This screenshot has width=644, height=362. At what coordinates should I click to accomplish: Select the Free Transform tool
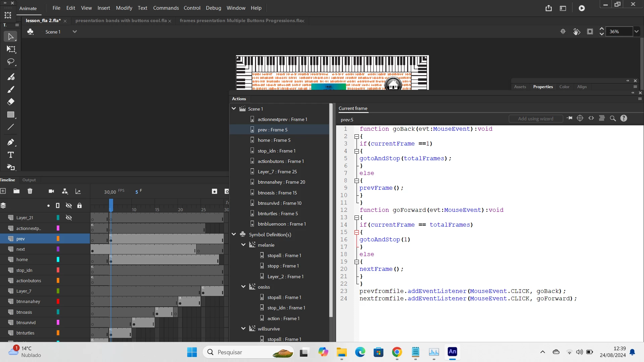coord(11,49)
